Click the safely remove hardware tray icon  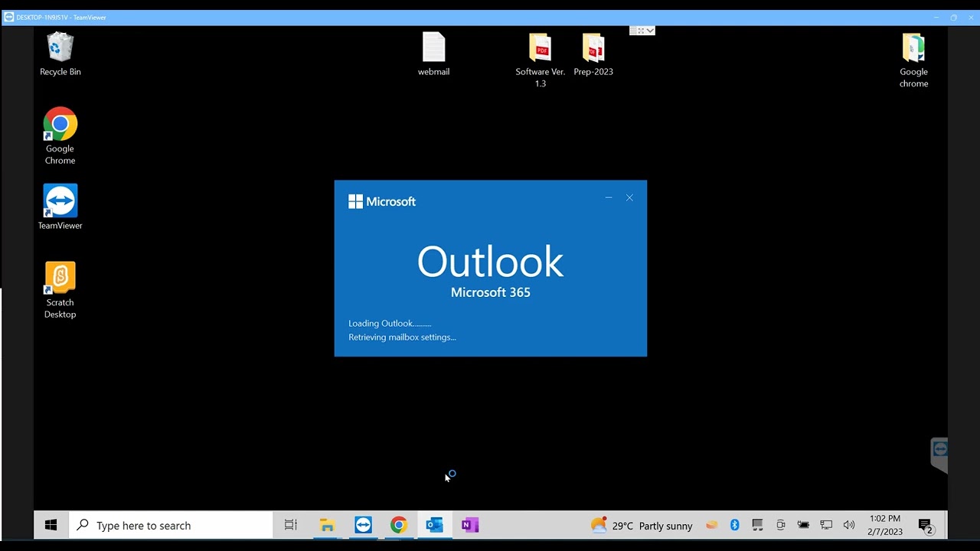point(757,525)
